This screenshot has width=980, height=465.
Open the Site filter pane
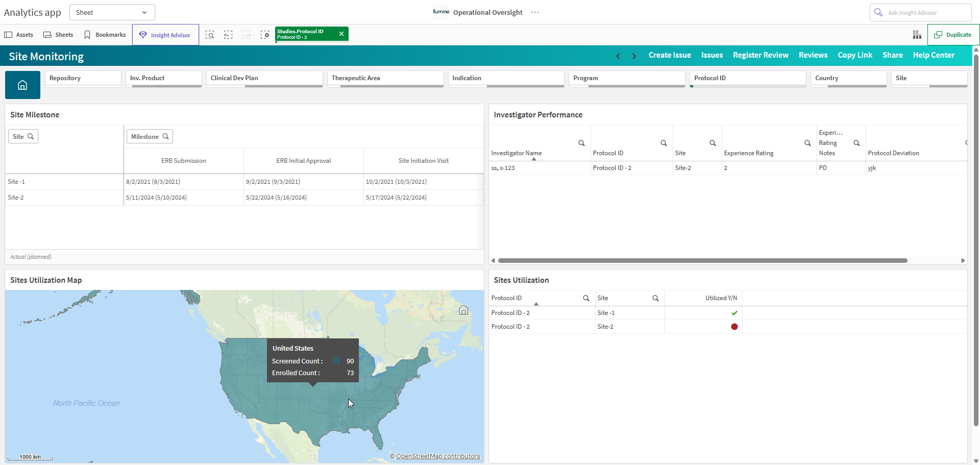click(929, 79)
